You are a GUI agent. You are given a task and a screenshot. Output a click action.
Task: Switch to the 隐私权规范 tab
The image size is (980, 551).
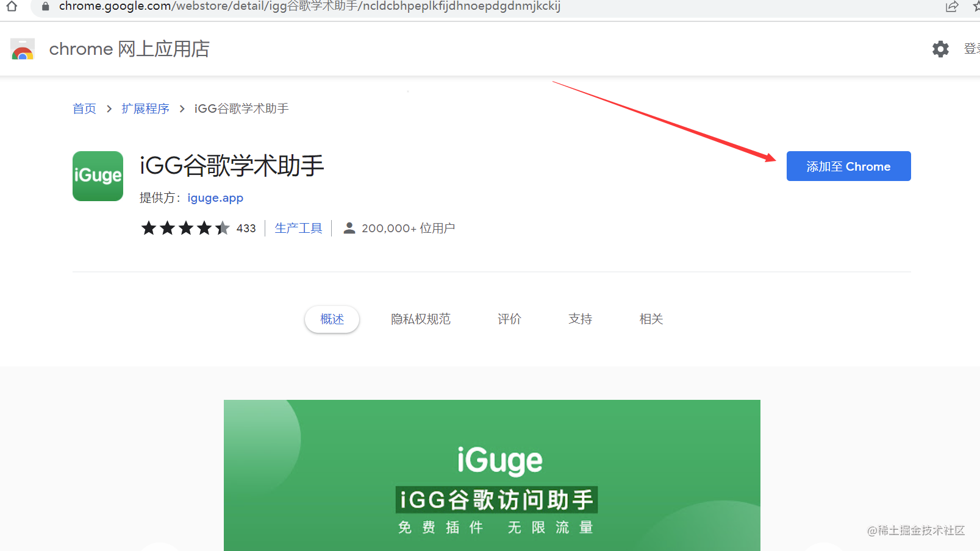(421, 319)
